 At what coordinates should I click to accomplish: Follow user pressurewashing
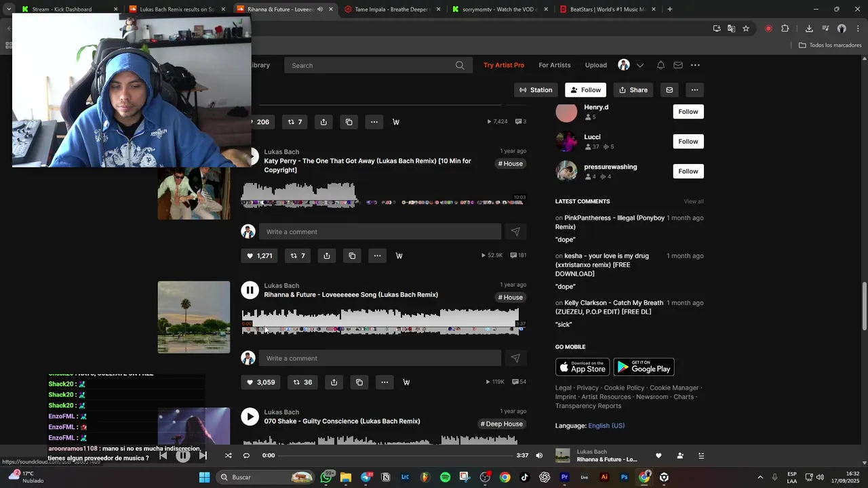688,171
